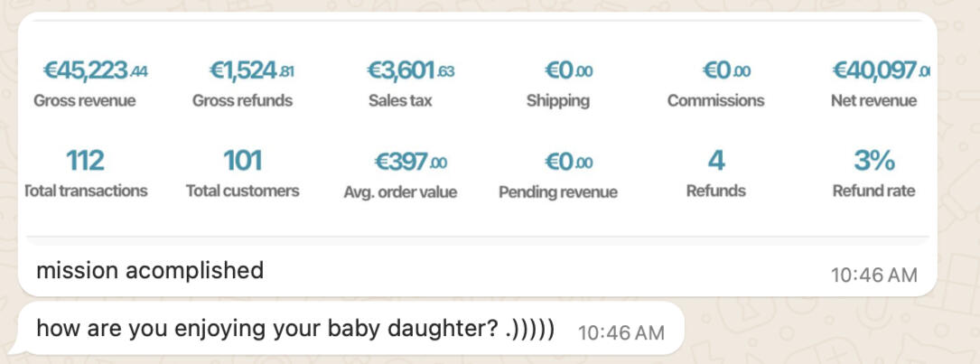
Task: Click the timestamp on the baby daughter message
Action: click(621, 332)
